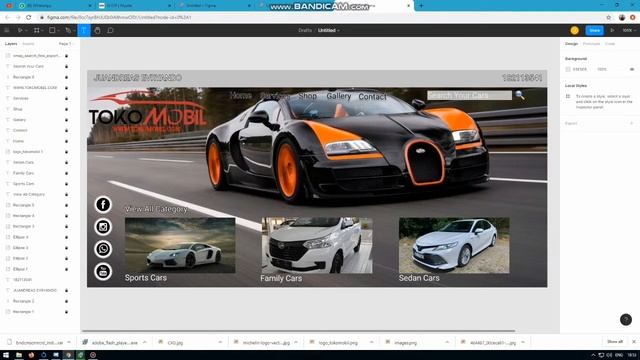The width and height of the screenshot is (640, 360).
Task: Open Pen tool dropdown arrow
Action: tap(74, 31)
